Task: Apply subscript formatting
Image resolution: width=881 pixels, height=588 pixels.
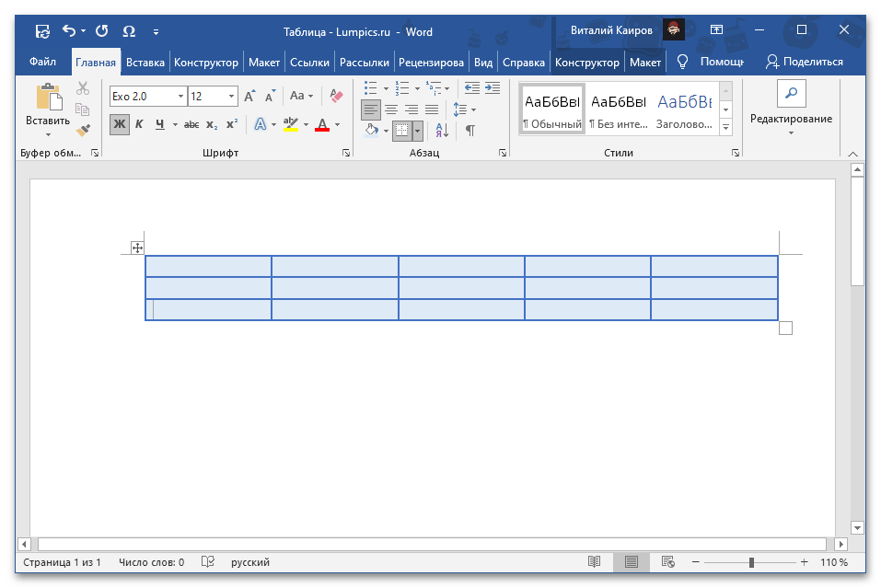Action: [x=212, y=124]
